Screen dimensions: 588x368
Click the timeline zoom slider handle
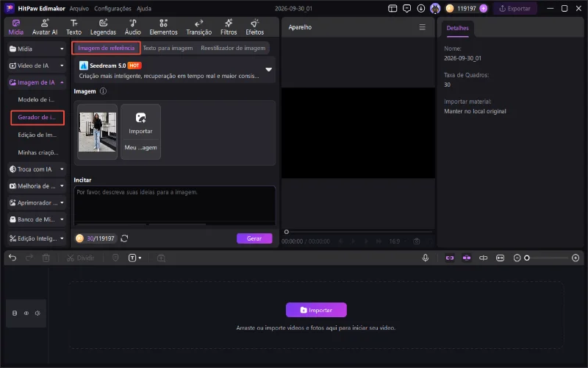527,258
